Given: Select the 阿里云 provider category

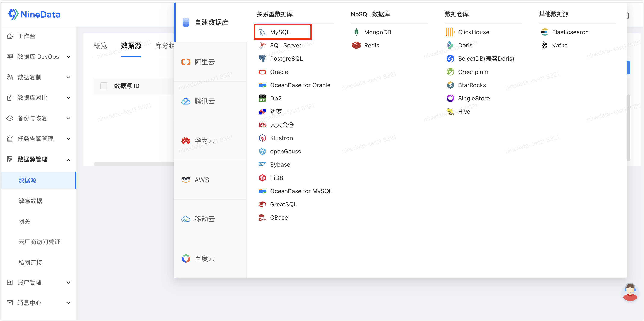Looking at the screenshot, I should (x=204, y=62).
